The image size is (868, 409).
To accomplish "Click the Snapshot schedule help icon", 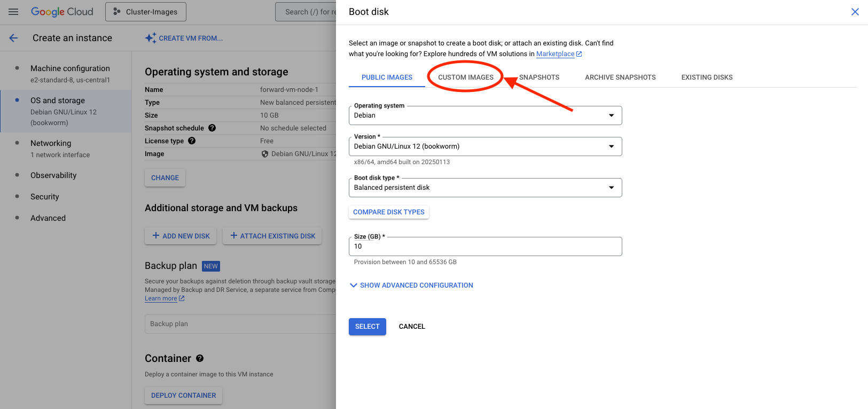I will coord(212,128).
